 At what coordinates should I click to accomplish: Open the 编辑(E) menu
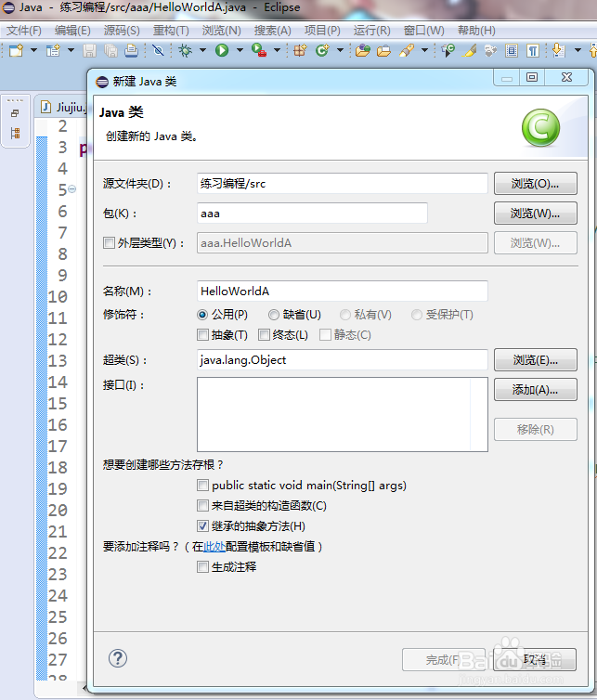(x=72, y=31)
